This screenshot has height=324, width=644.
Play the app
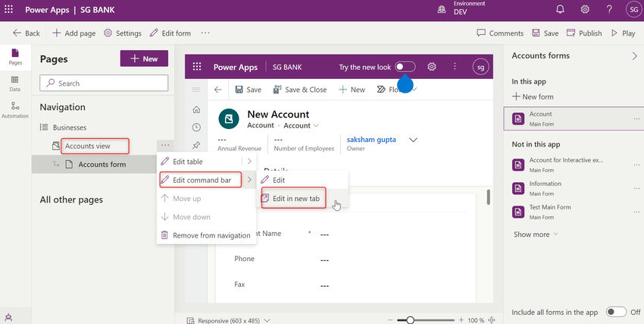tap(623, 33)
